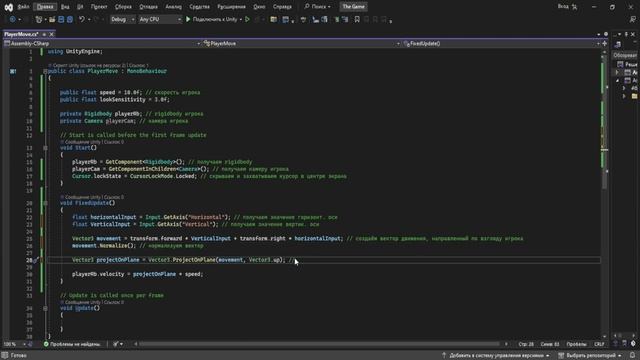Collapse the Start() method block

pos(45,148)
